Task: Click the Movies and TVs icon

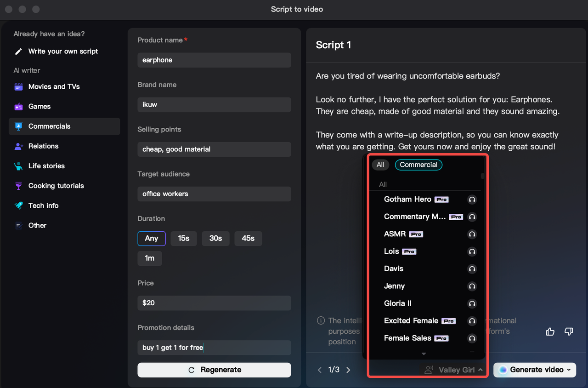Action: [x=18, y=87]
